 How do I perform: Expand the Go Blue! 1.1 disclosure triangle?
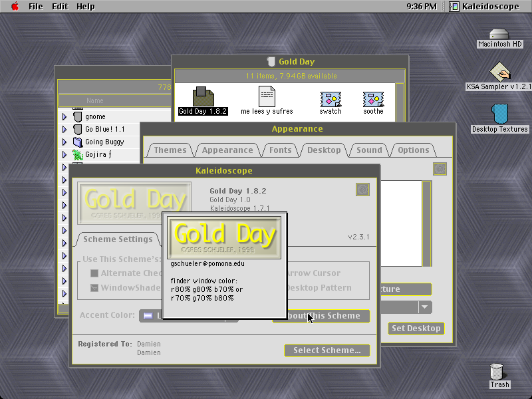click(x=65, y=129)
